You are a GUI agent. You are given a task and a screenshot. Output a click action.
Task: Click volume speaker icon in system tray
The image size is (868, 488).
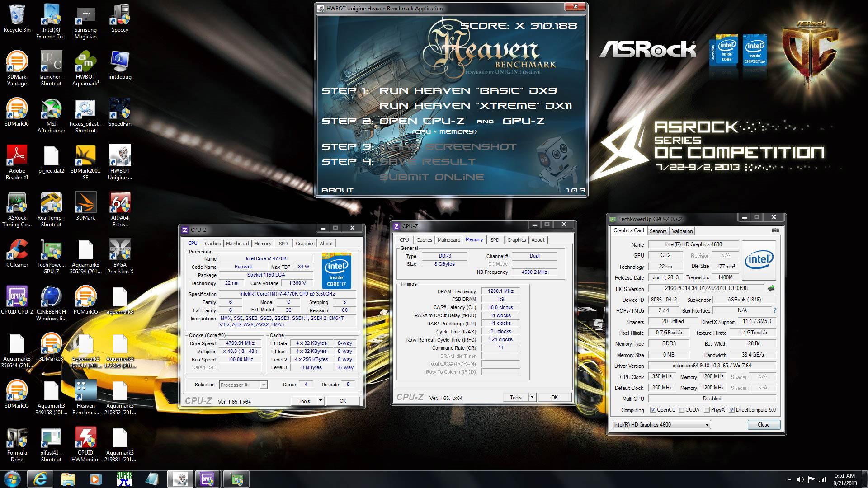click(x=800, y=479)
